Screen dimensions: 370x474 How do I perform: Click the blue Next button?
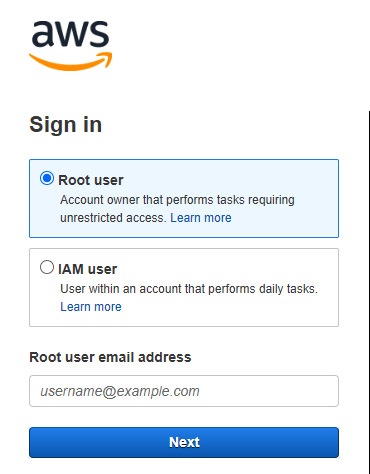click(184, 442)
